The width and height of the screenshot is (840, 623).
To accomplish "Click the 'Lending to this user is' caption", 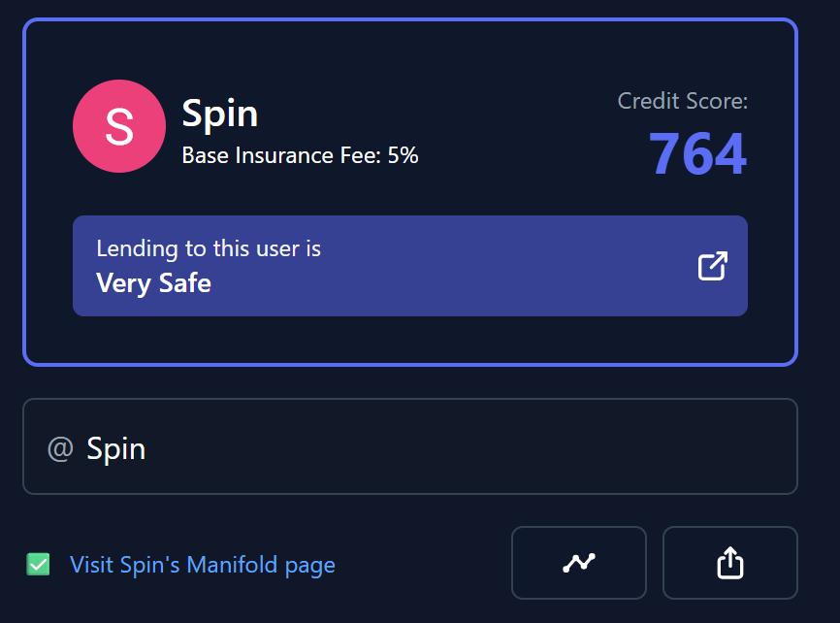I will (209, 248).
